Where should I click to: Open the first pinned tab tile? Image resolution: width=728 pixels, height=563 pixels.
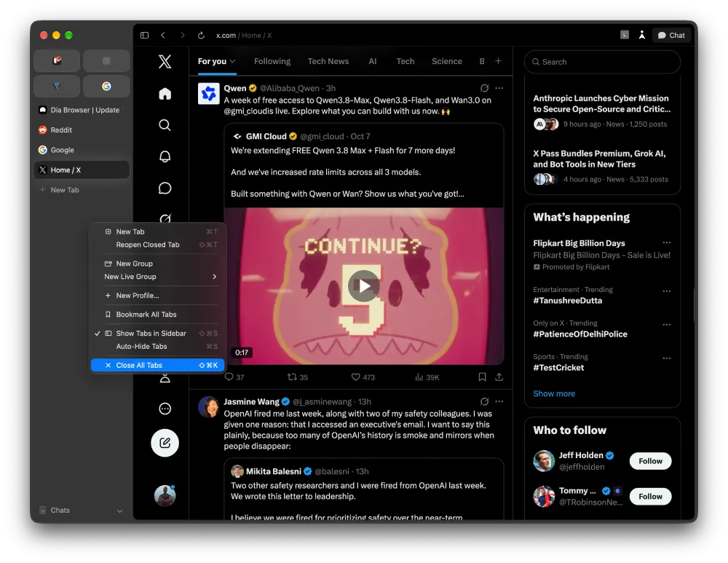click(57, 61)
